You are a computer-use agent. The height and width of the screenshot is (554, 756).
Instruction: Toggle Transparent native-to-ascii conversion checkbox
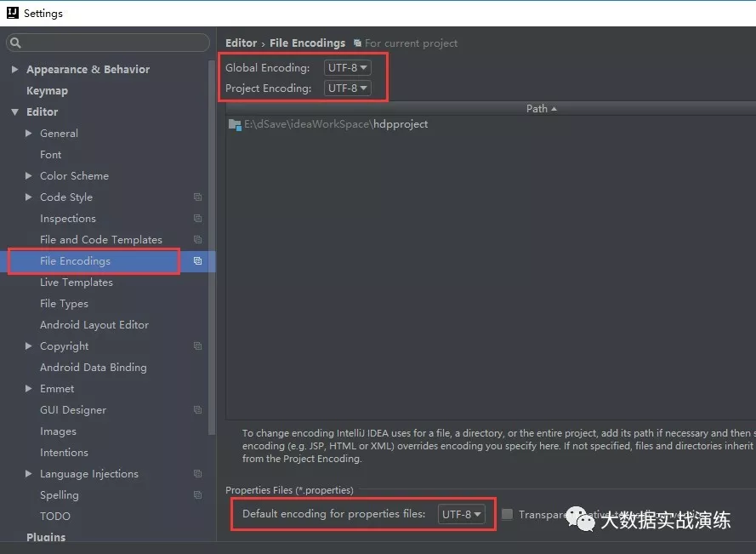[x=507, y=514]
